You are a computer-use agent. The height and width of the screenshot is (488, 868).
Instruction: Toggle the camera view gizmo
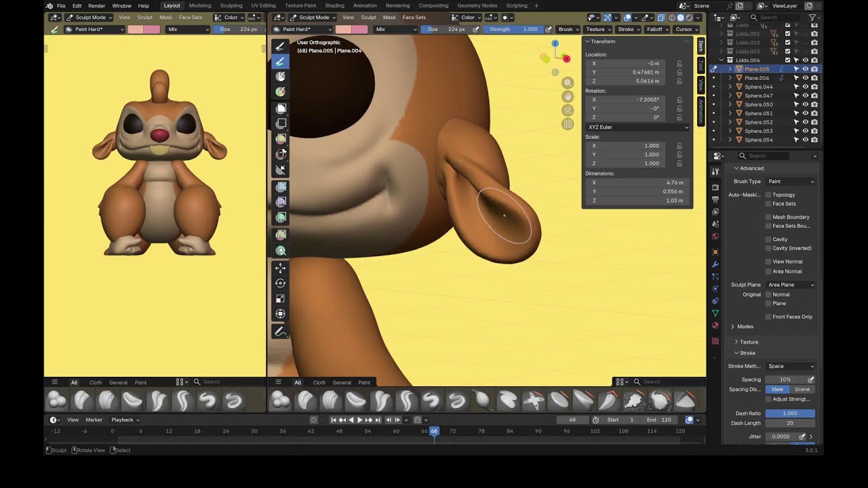click(x=568, y=110)
